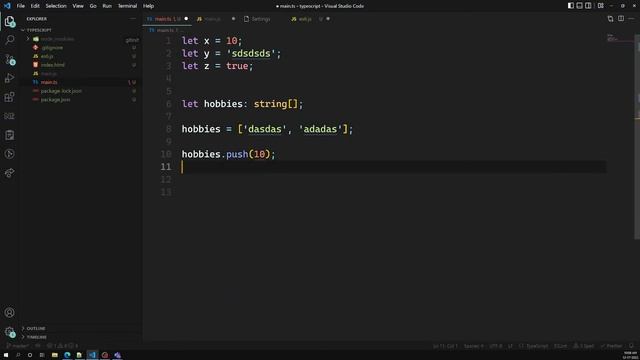Open the Go menu
The image size is (640, 360).
pyautogui.click(x=93, y=6)
